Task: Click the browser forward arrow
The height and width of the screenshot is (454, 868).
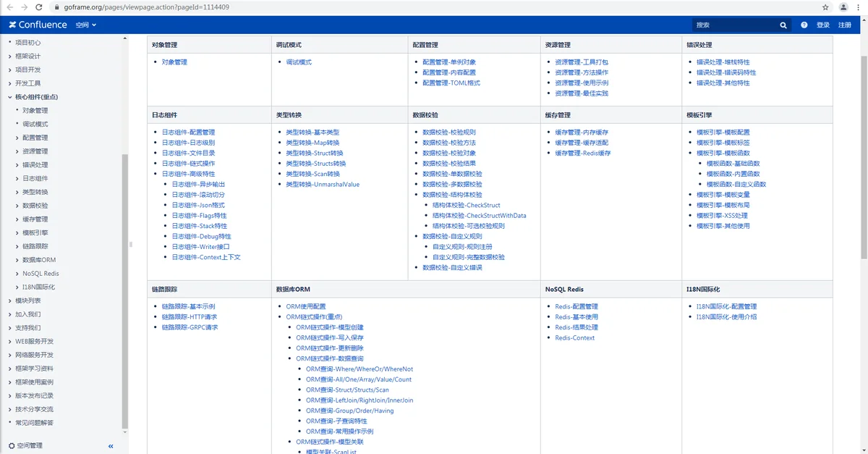Action: pyautogui.click(x=25, y=7)
